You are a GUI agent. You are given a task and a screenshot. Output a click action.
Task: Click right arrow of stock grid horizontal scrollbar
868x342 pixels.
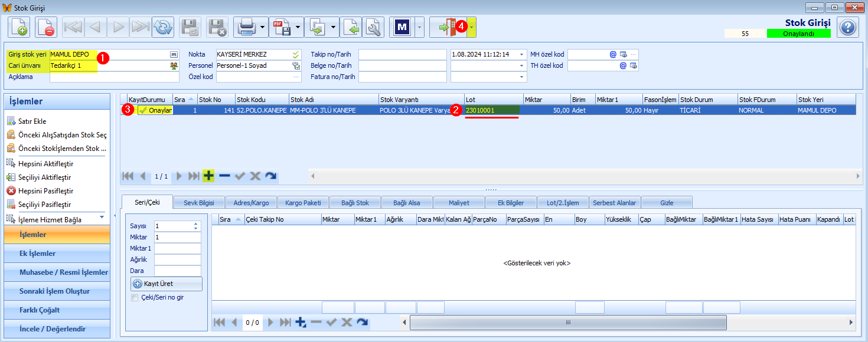(859, 176)
